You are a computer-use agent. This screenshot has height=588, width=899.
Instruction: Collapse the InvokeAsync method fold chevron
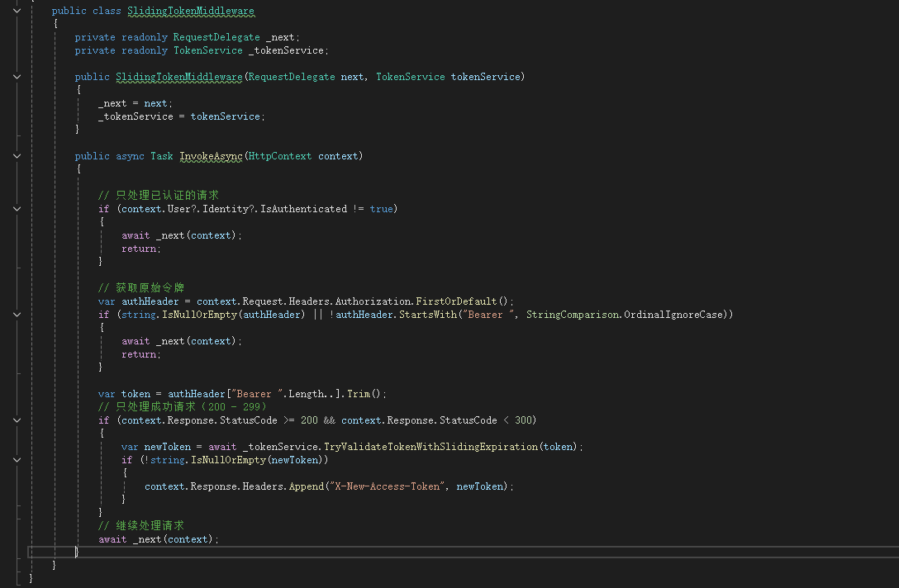(17, 156)
